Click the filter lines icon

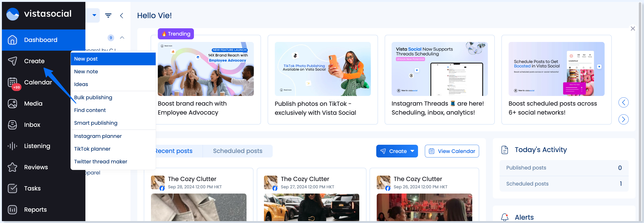coord(108,16)
